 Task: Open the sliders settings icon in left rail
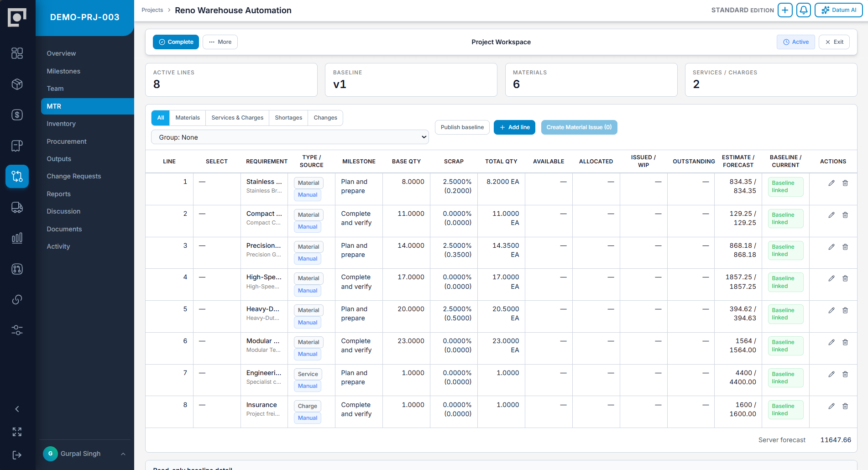pos(17,330)
